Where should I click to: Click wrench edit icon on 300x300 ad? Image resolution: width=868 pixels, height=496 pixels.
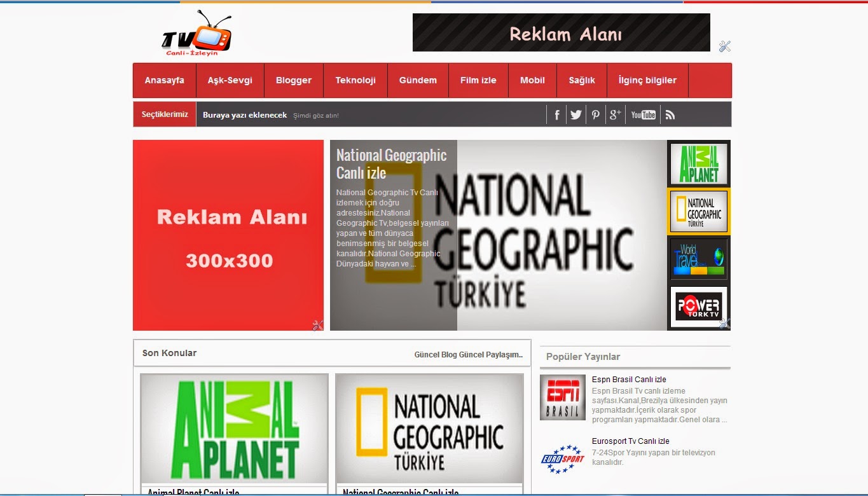click(318, 325)
